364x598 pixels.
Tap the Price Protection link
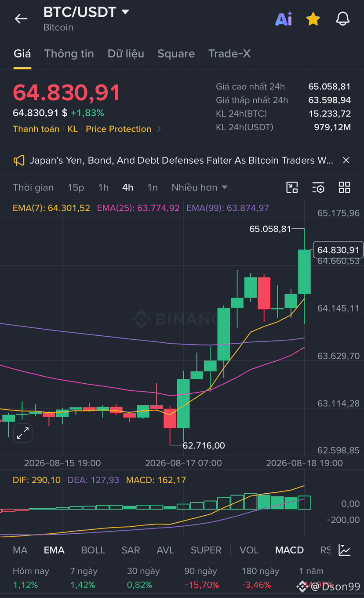tap(119, 129)
